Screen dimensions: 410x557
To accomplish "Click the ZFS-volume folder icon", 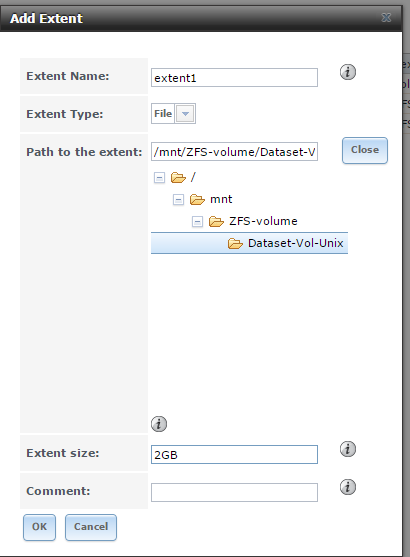I will (x=216, y=221).
